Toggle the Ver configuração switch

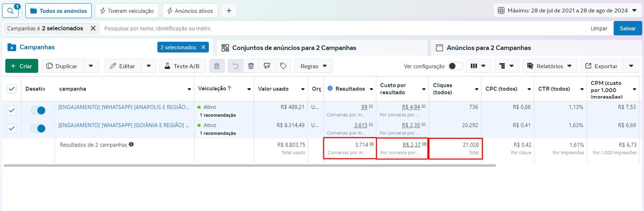(455, 66)
